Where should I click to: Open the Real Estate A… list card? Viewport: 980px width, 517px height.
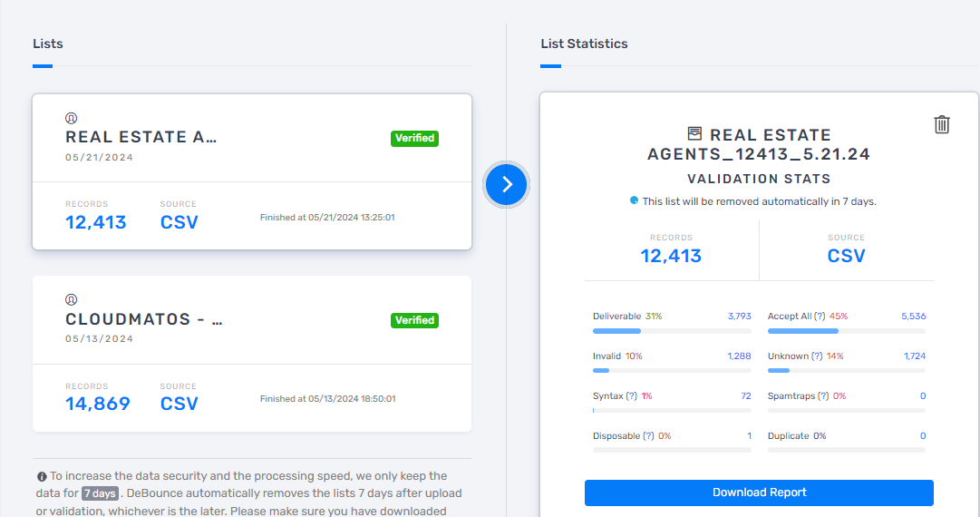(252, 171)
